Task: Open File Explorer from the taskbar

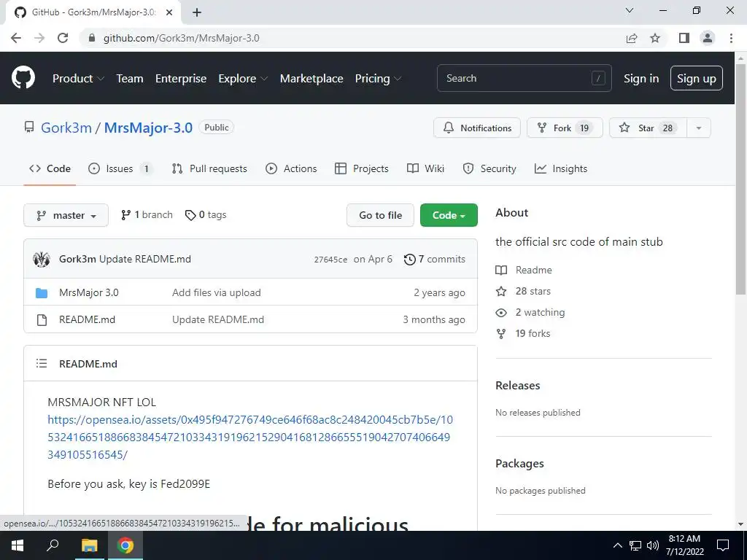Action: coord(89,545)
